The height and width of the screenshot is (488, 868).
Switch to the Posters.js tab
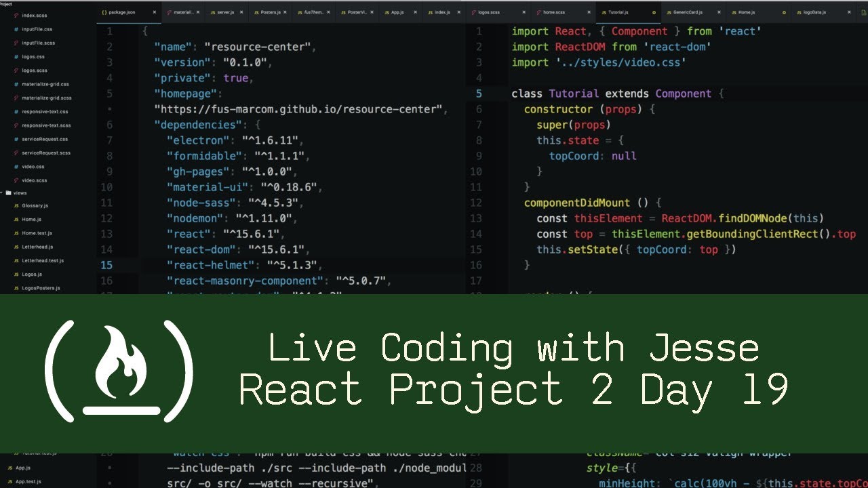(269, 12)
